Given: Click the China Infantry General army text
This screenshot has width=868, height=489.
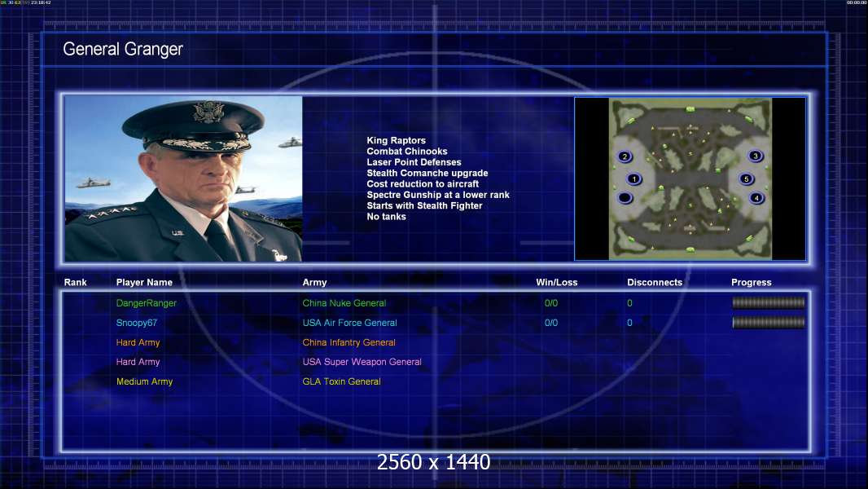Looking at the screenshot, I should click(x=349, y=342).
